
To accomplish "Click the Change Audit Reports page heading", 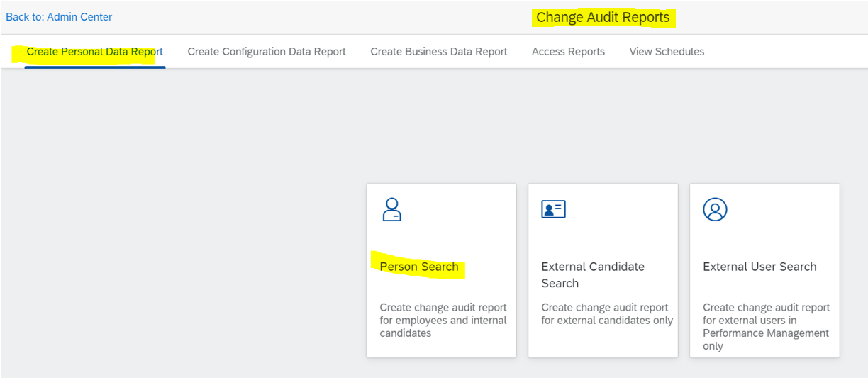I will tap(603, 18).
